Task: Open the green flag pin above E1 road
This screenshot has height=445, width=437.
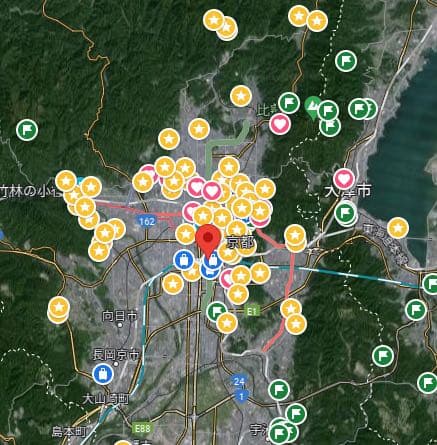Action: [217, 311]
